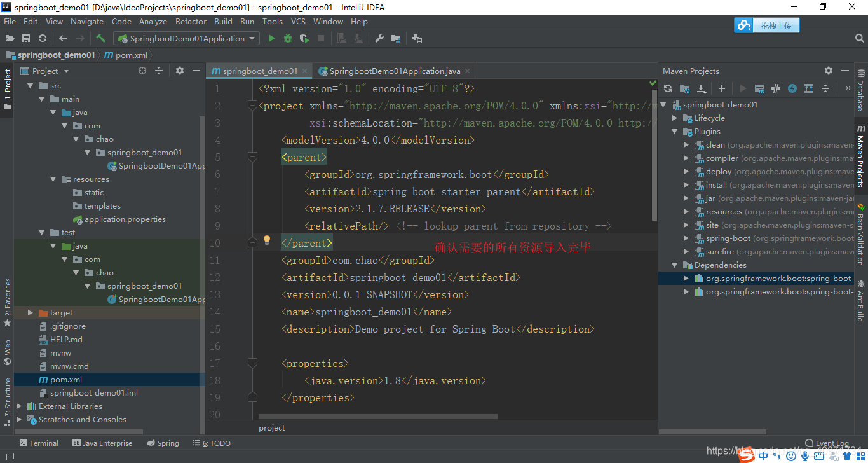The width and height of the screenshot is (868, 463).
Task: Open Project Structure icon in toolbar
Action: (396, 38)
